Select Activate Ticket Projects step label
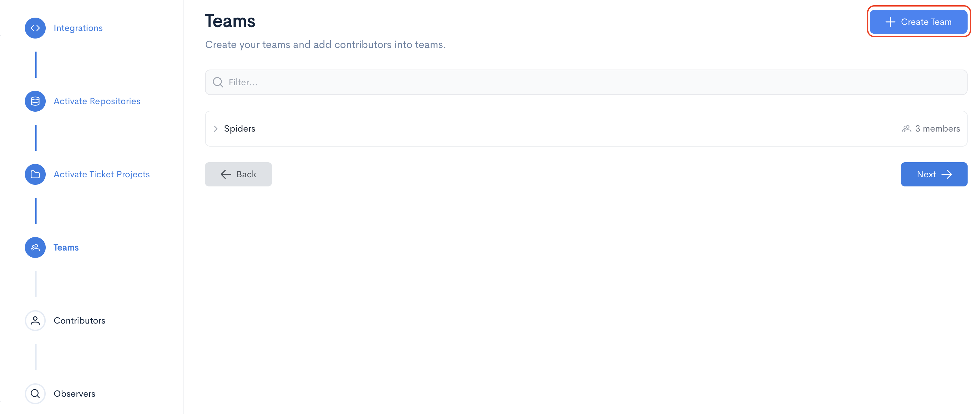980x414 pixels. point(102,174)
